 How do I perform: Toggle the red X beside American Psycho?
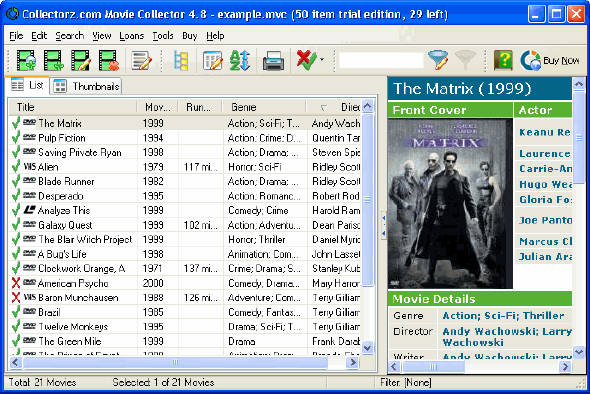point(16,283)
